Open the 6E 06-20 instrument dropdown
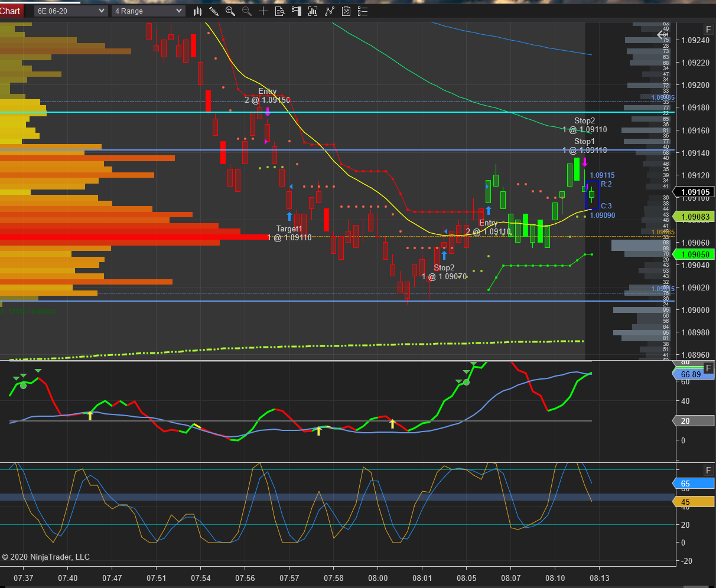This screenshot has height=588, width=716. (70, 11)
